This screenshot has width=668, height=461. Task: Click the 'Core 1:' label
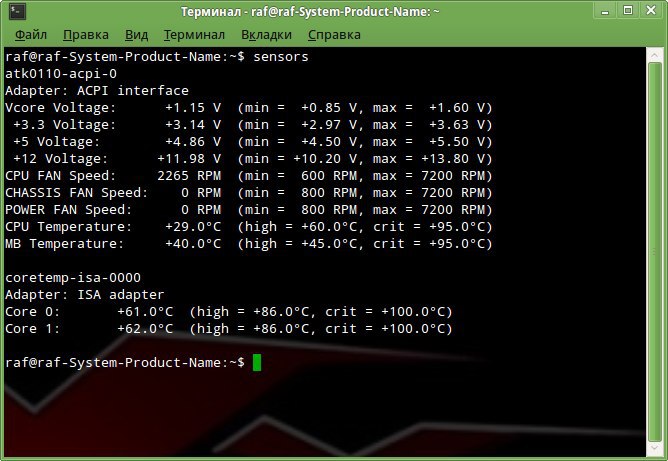[x=32, y=329]
